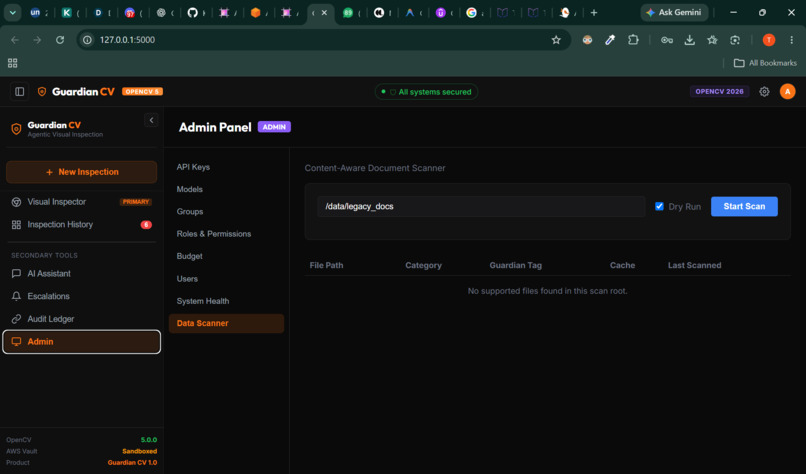Viewport: 806px width, 474px height.
Task: Reload the page in browser
Action: point(60,40)
